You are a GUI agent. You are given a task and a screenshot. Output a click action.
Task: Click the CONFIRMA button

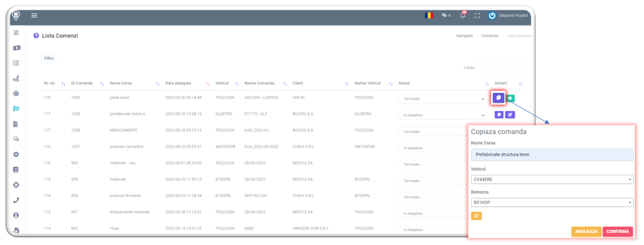(618, 232)
